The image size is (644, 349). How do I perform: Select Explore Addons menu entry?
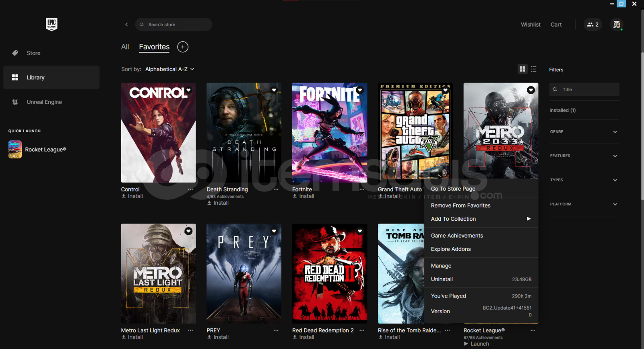[481, 249]
